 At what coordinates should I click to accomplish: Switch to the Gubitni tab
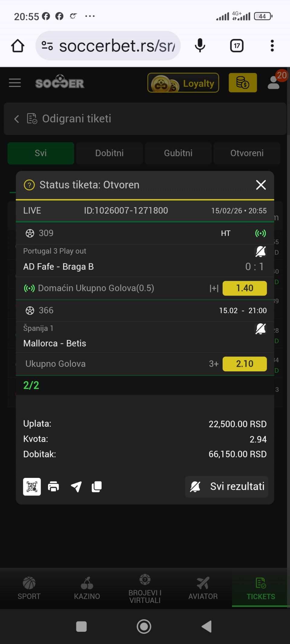point(178,153)
